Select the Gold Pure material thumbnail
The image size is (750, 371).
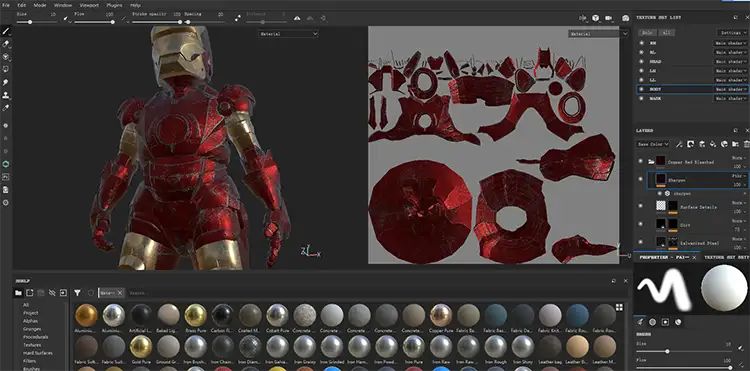[141, 347]
